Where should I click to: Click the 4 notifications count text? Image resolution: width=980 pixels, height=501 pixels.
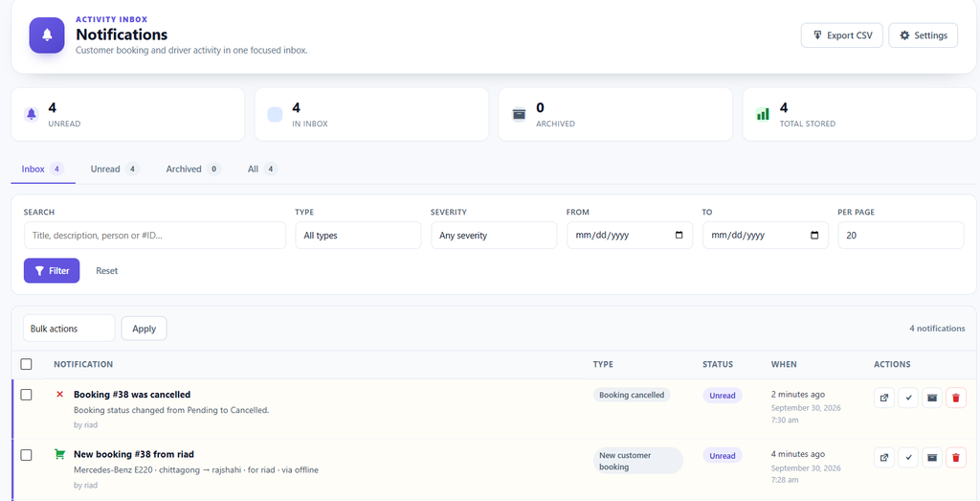click(937, 329)
